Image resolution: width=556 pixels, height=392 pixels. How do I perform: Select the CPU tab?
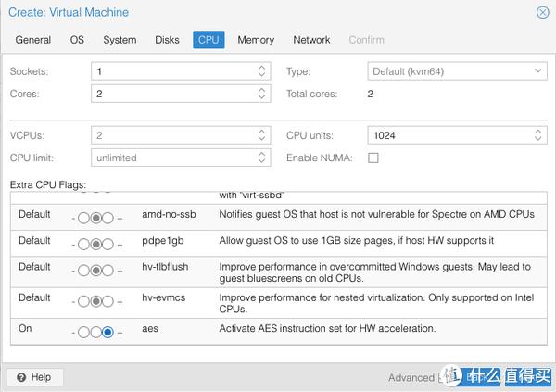coord(208,39)
